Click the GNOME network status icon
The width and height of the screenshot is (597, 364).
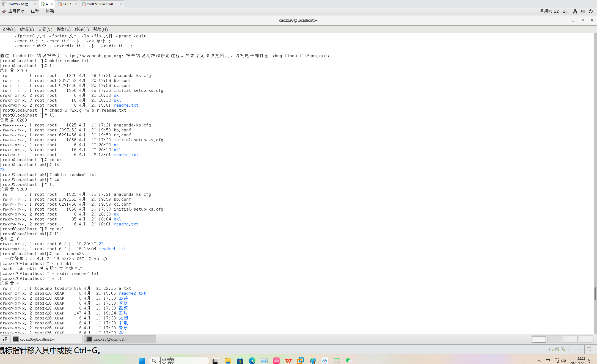pos(575,11)
